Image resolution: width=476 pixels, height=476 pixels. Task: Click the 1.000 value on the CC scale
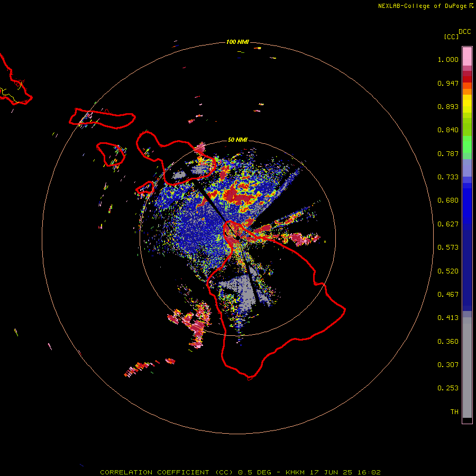(x=448, y=59)
